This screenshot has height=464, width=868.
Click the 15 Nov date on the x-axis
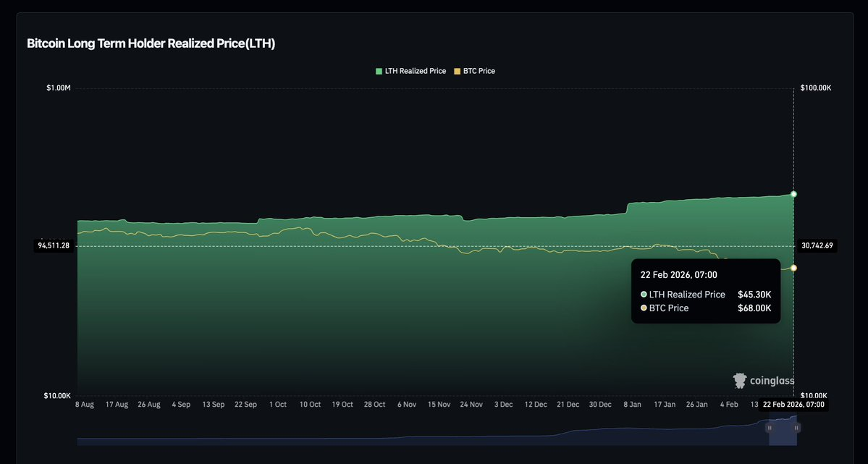pyautogui.click(x=439, y=405)
